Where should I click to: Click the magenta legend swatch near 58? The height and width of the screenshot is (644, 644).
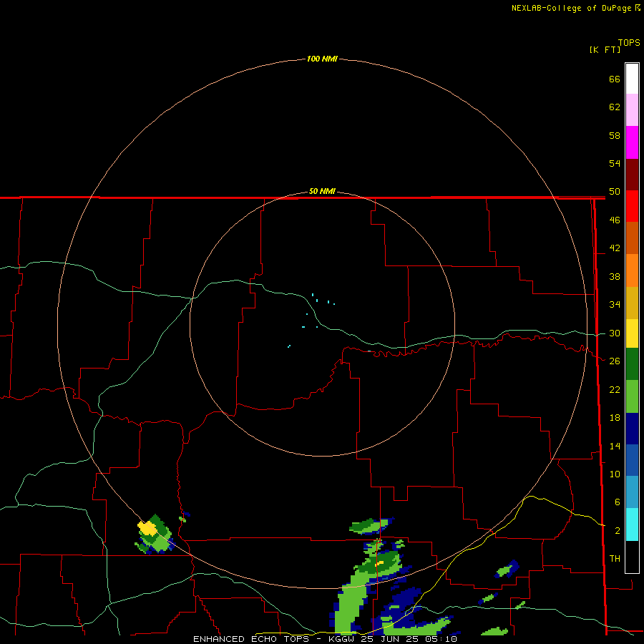pyautogui.click(x=632, y=142)
